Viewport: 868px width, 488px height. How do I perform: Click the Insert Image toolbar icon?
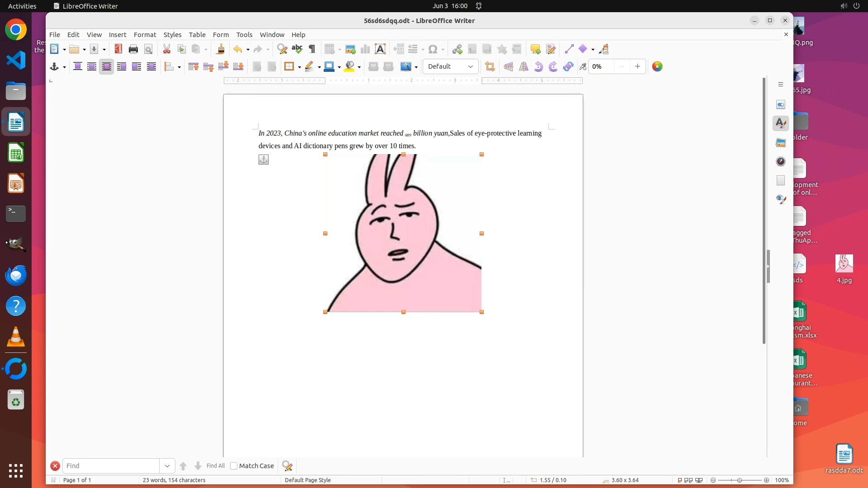[350, 49]
